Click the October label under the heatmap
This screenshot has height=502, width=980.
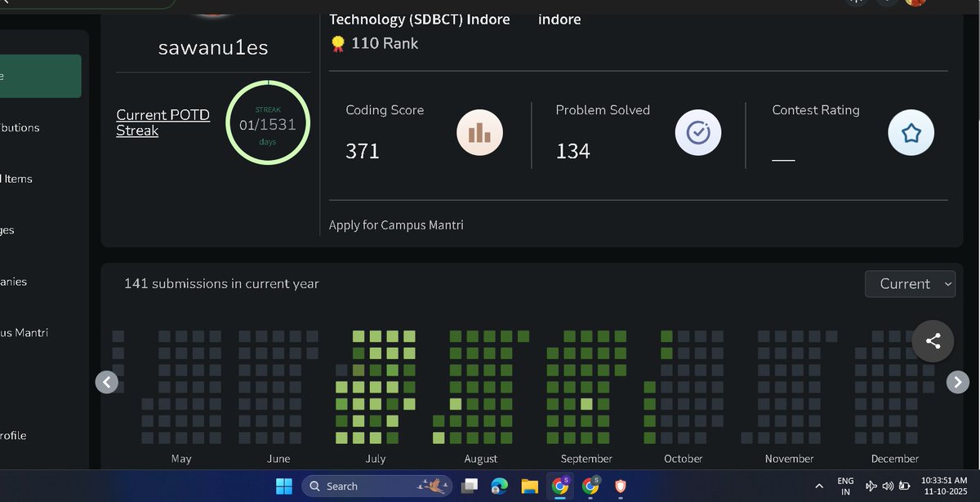[684, 459]
